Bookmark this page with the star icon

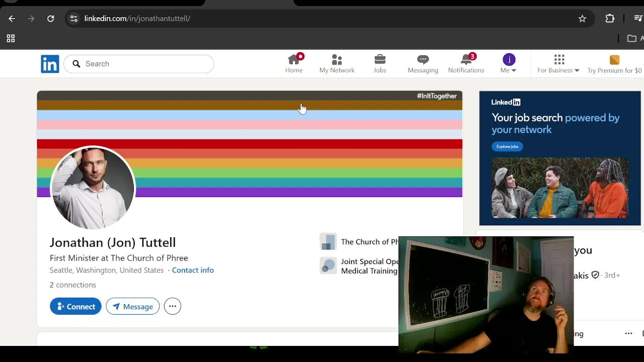(x=582, y=19)
